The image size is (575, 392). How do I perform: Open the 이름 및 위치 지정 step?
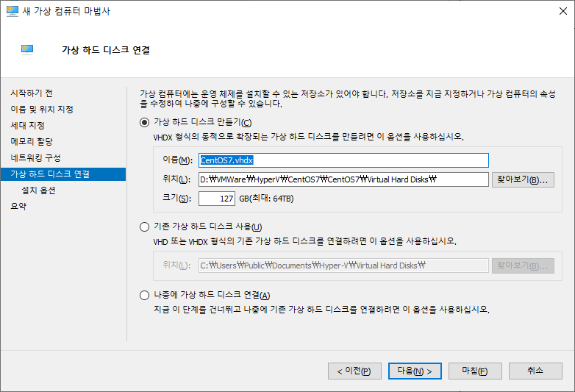(x=42, y=110)
